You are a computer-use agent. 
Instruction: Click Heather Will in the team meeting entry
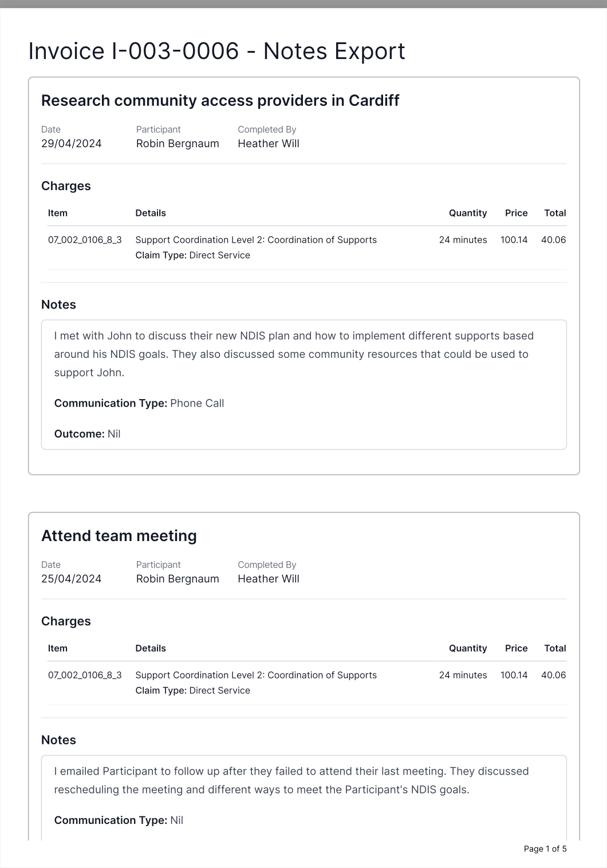pos(268,579)
